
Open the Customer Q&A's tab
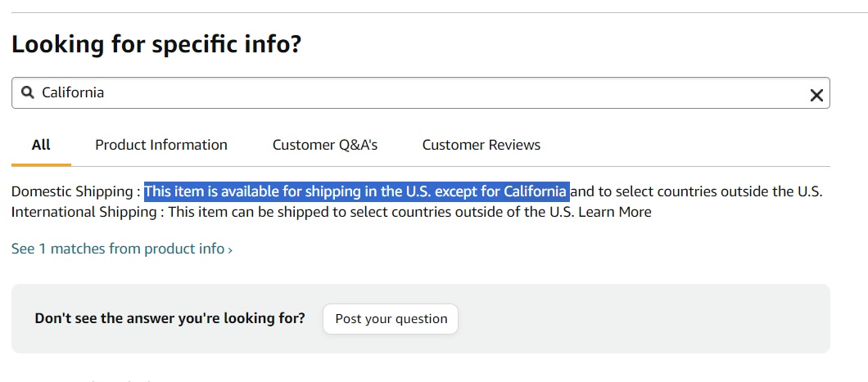click(x=325, y=145)
